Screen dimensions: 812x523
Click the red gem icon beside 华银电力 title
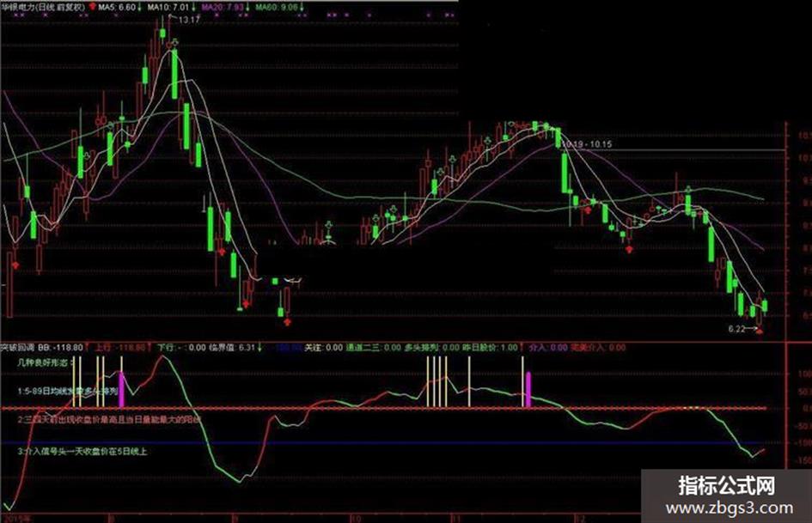click(93, 7)
